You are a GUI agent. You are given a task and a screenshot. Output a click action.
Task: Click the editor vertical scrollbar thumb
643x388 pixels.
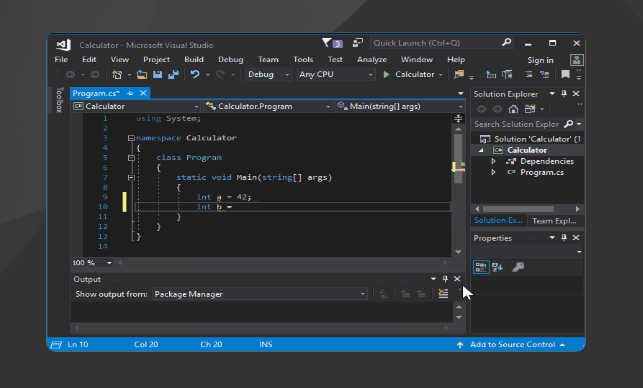(458, 158)
